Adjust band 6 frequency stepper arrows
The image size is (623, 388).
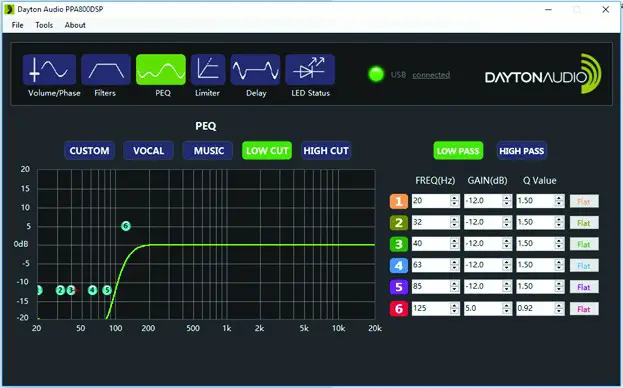coord(455,309)
